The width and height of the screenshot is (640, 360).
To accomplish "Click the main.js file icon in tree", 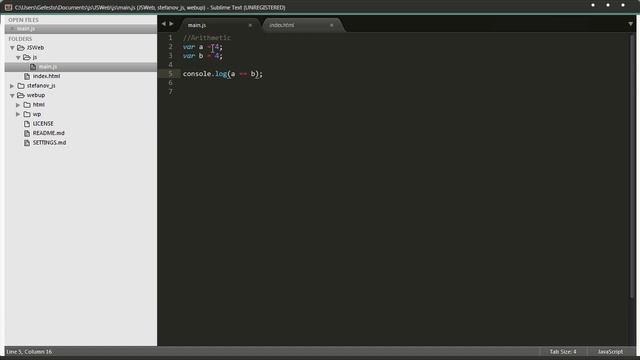I will pyautogui.click(x=33, y=67).
